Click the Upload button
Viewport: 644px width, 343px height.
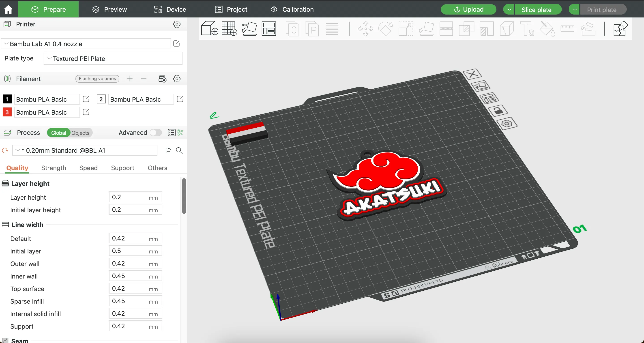(468, 9)
